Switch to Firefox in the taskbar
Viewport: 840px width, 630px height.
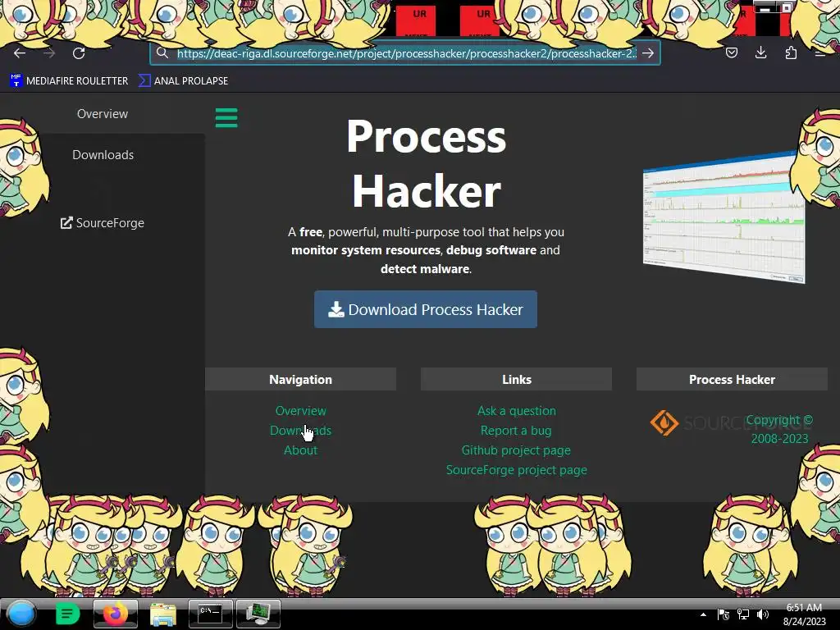115,614
